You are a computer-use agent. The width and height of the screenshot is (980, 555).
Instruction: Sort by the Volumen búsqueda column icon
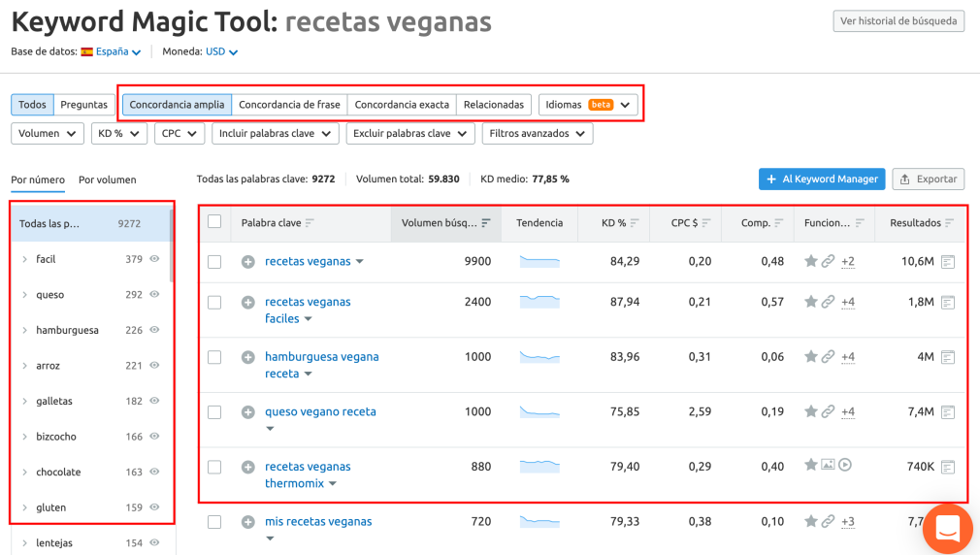coord(486,223)
